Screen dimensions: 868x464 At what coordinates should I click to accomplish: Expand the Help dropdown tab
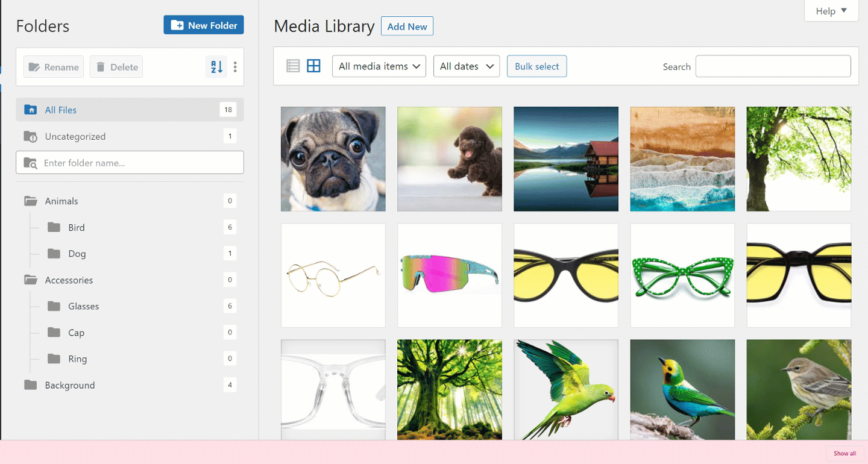(831, 11)
